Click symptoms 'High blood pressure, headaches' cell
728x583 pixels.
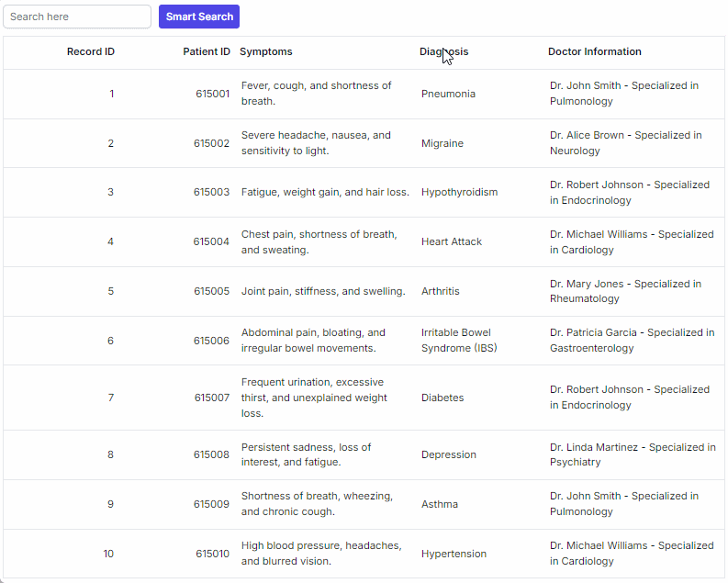tap(321, 554)
